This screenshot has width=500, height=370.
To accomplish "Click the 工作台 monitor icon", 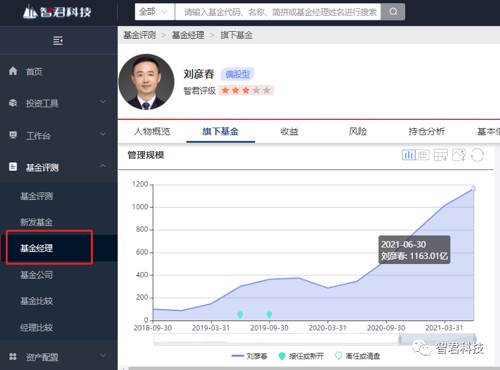I will [x=13, y=135].
